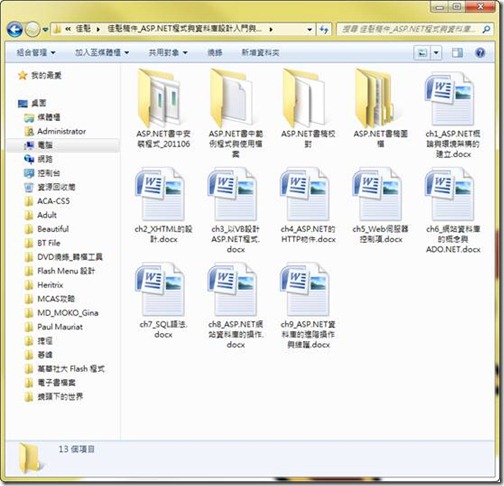Screen dimensions: 504x486
Task: Select ch5_Web伺服器控制項.docx icon
Action: [377, 194]
